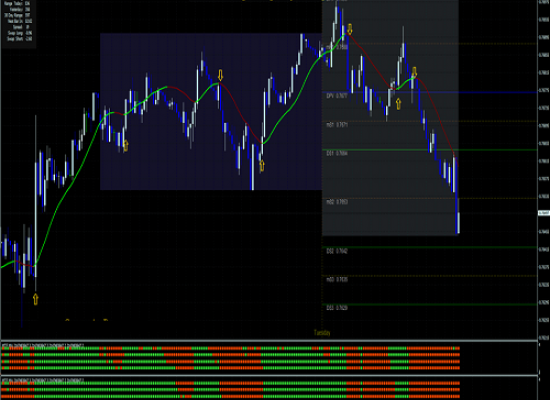The height and width of the screenshot is (400, 550).
Task: Select the DS2 0.7642 support label
Action: click(x=337, y=251)
